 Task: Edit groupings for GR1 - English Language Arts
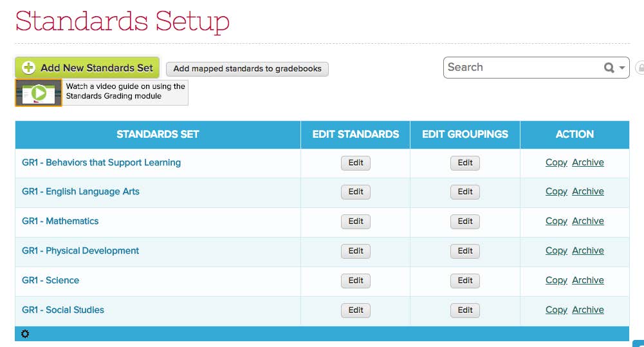[x=465, y=192]
